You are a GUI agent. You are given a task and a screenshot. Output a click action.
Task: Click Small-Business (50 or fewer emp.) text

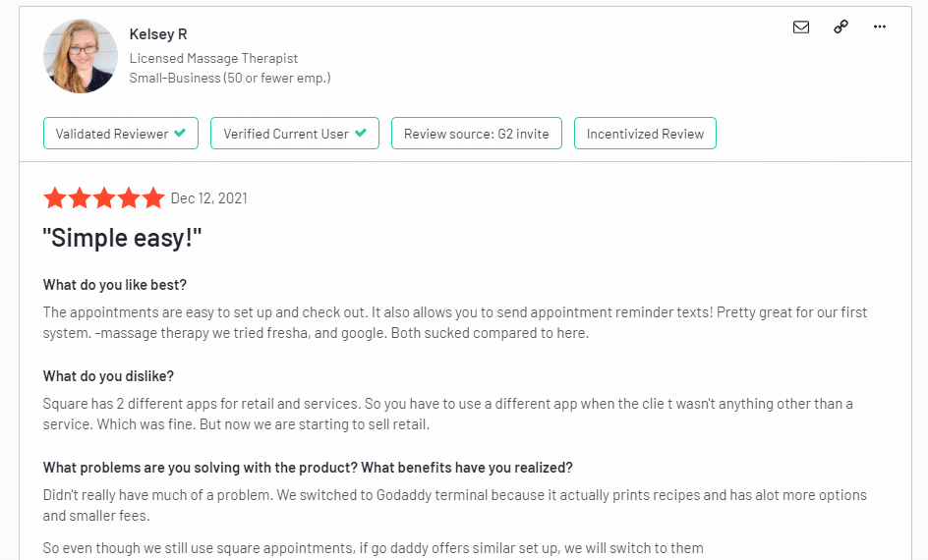pyautogui.click(x=230, y=78)
